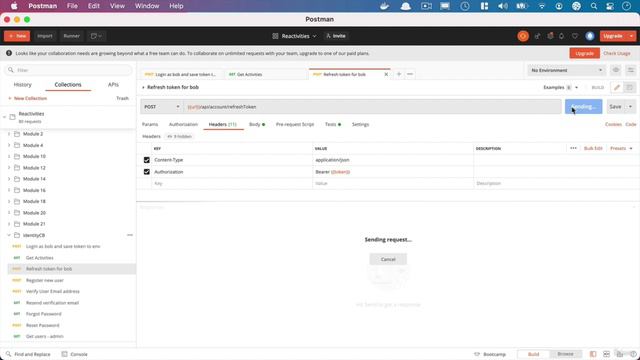Open the Presets dropdown

coord(621,148)
